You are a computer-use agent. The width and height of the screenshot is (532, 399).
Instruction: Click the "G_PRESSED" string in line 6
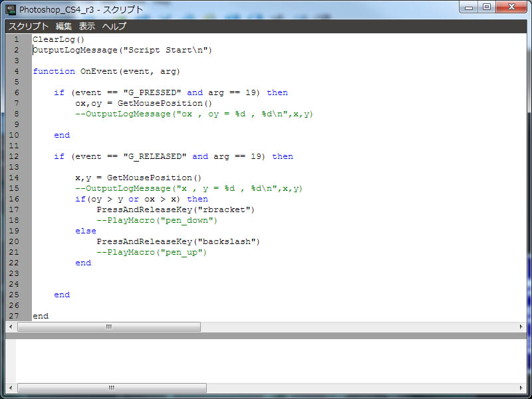point(152,92)
